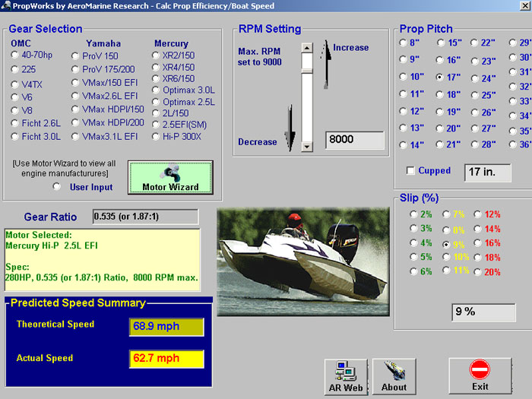The width and height of the screenshot is (532, 399).
Task: Click the RPM value field showing 8000
Action: [x=355, y=140]
